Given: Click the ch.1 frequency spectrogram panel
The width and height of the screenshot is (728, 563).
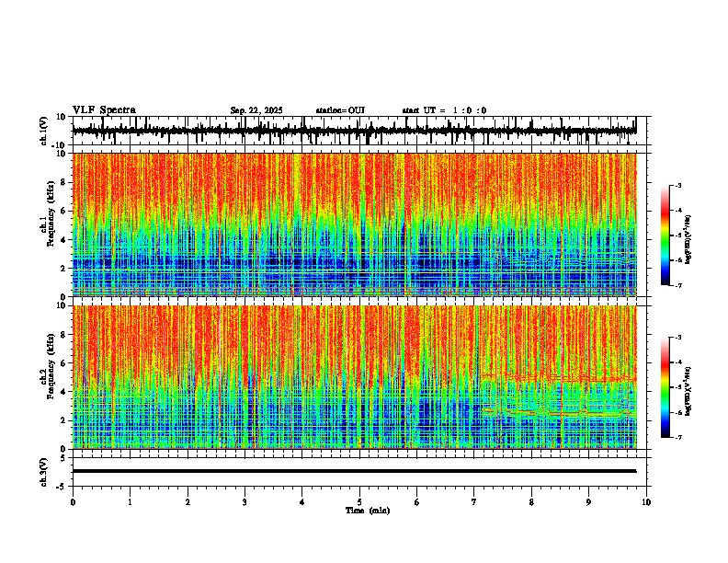Looking at the screenshot, I should [x=354, y=224].
